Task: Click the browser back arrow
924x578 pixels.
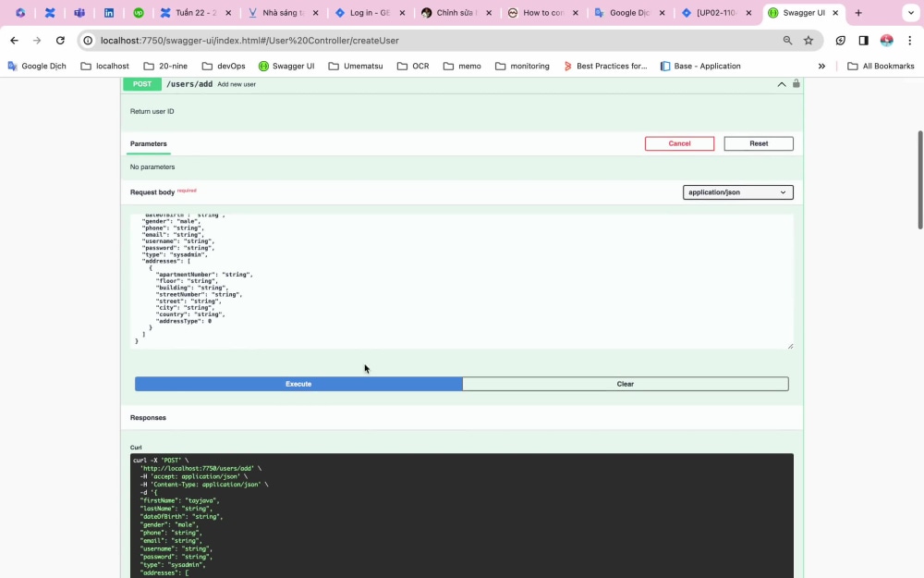Action: click(x=14, y=40)
